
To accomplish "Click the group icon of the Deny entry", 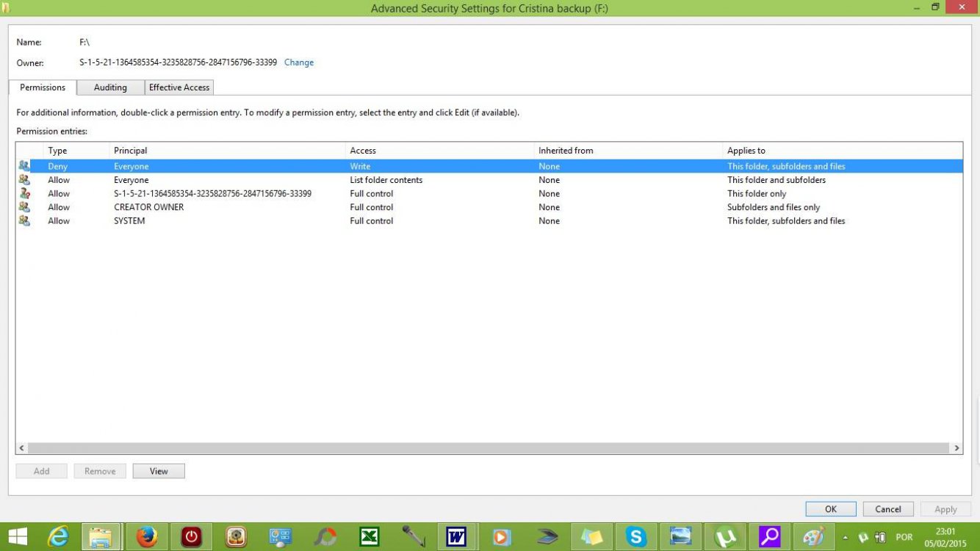I will [25, 166].
